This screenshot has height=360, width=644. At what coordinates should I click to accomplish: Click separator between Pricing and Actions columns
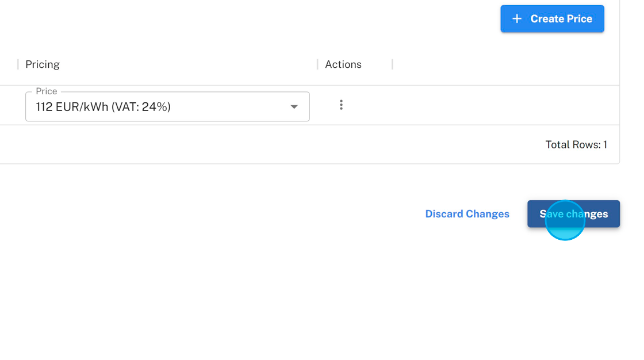pos(317,64)
